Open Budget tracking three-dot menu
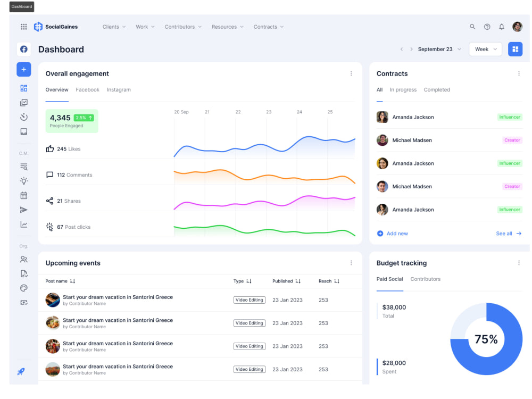The image size is (532, 399). 519,263
